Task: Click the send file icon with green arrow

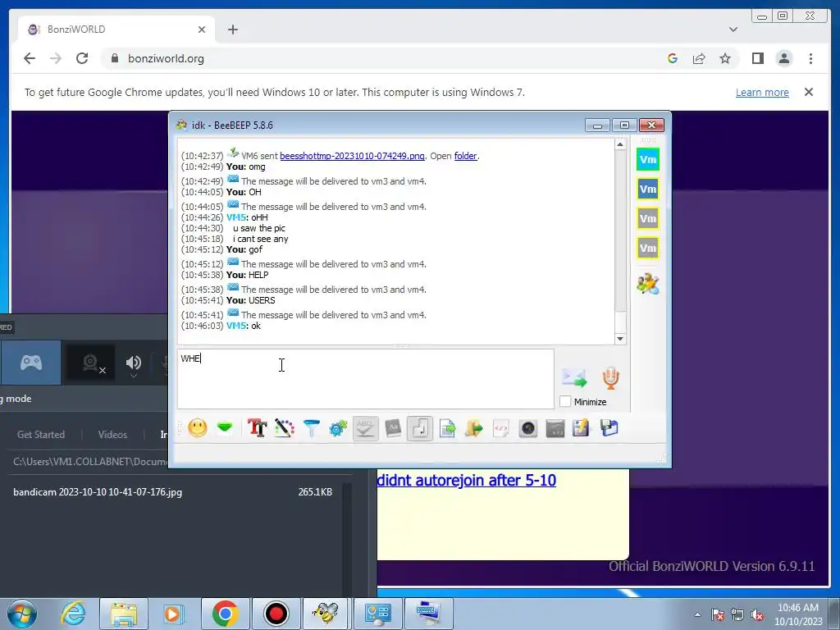Action: point(447,428)
